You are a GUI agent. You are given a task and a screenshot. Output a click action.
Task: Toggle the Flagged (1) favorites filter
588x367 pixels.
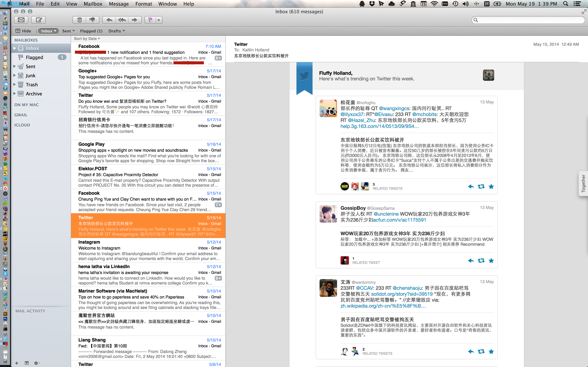click(x=91, y=31)
